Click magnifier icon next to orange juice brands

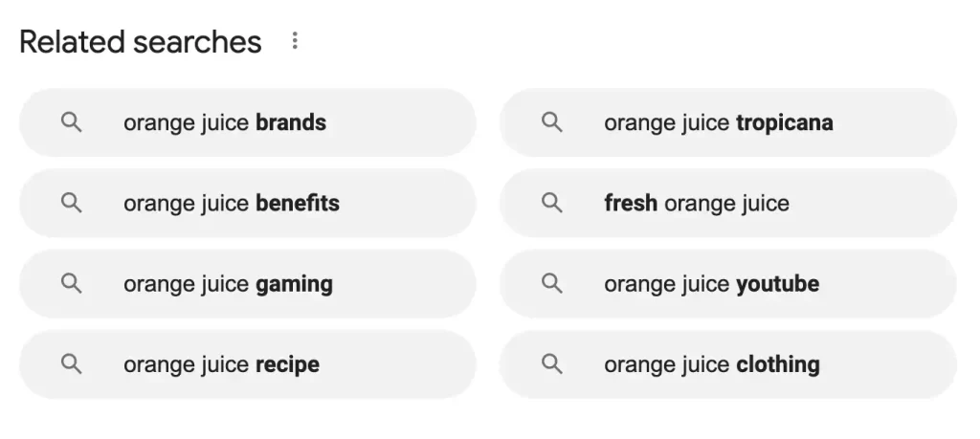coord(71,122)
